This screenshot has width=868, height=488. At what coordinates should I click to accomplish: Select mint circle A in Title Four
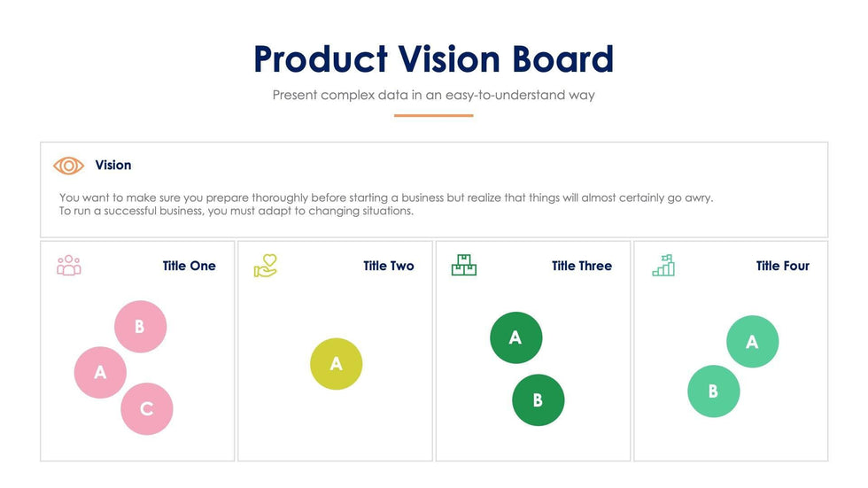pos(752,342)
